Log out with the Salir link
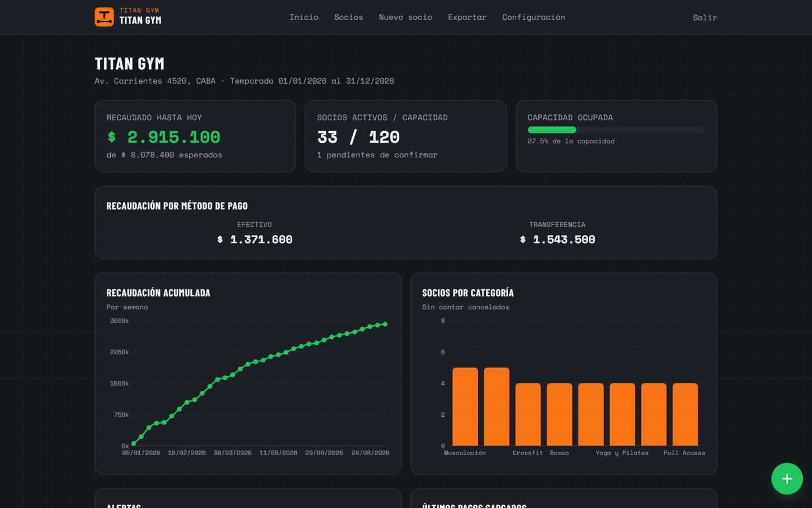This screenshot has width=812, height=508. point(705,18)
